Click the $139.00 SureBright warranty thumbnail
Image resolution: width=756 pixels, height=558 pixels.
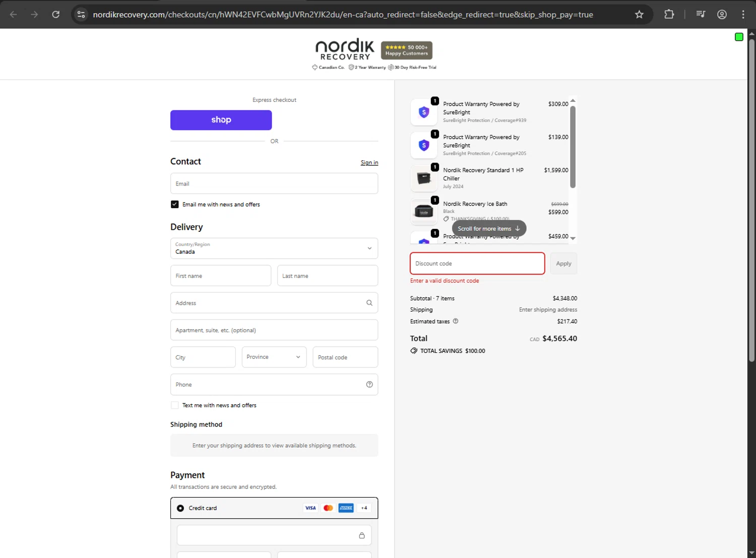click(x=424, y=145)
